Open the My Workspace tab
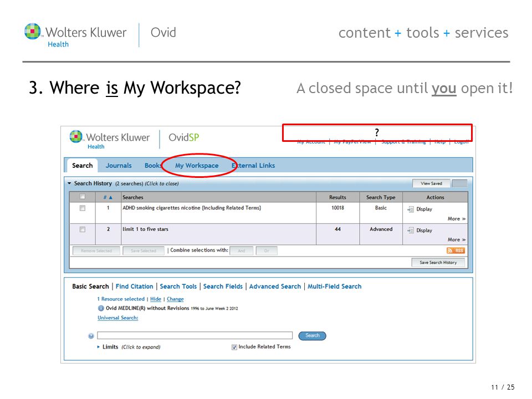 click(197, 166)
